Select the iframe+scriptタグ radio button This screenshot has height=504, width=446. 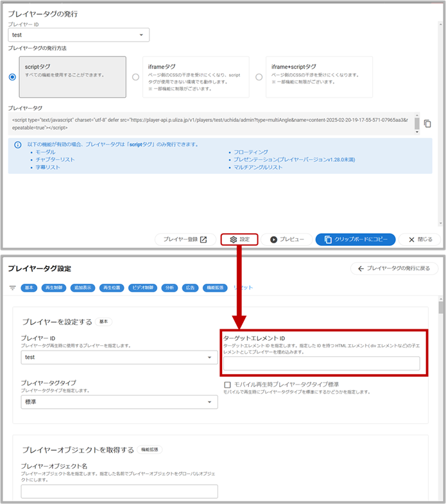259,77
